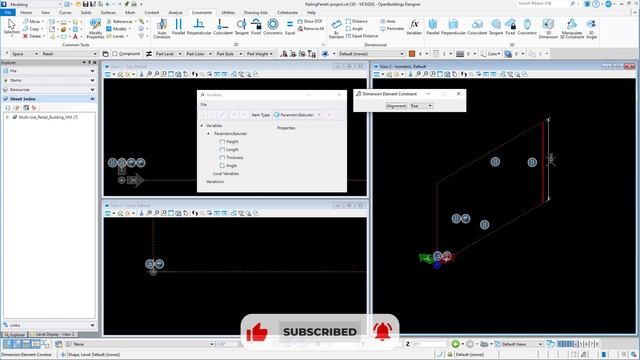Click the Search Ribbon field
This screenshot has height=360, width=640.
point(542,4)
